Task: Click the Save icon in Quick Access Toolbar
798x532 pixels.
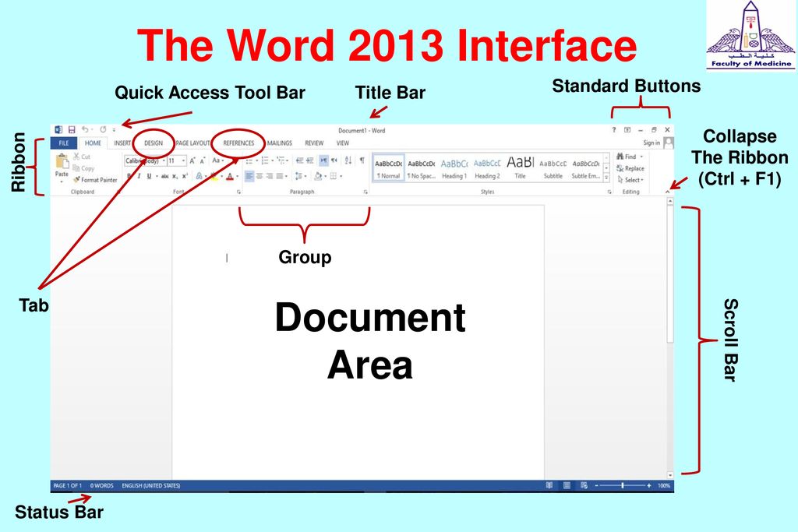Action: [x=72, y=130]
